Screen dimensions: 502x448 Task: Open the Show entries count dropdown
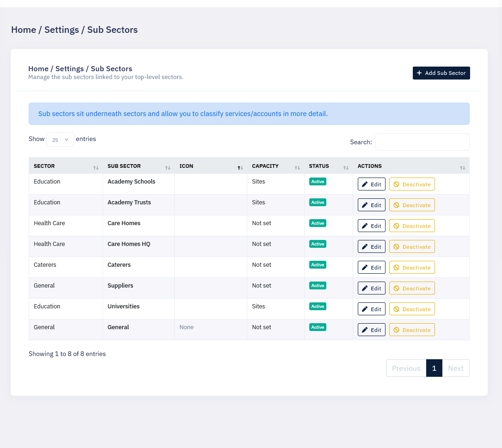pos(60,140)
